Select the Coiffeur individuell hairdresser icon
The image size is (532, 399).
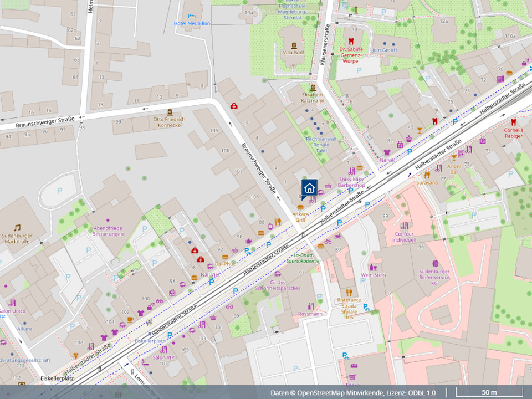[x=404, y=226]
